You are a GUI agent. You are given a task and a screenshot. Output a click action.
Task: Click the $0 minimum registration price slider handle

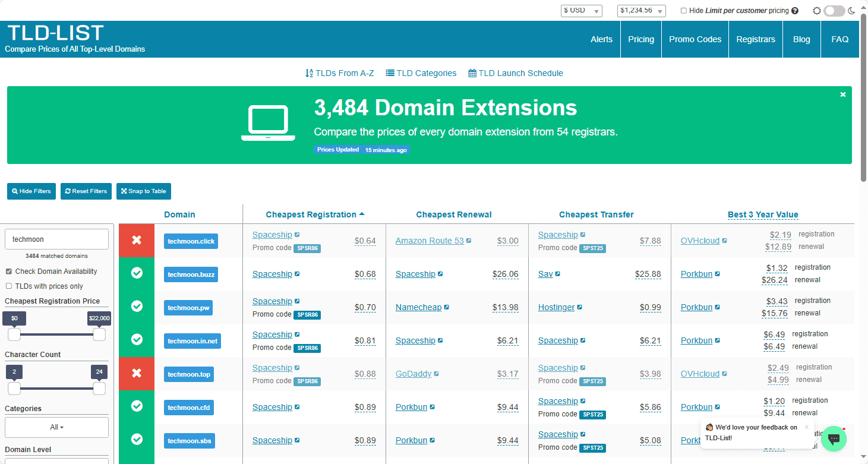pos(14,334)
